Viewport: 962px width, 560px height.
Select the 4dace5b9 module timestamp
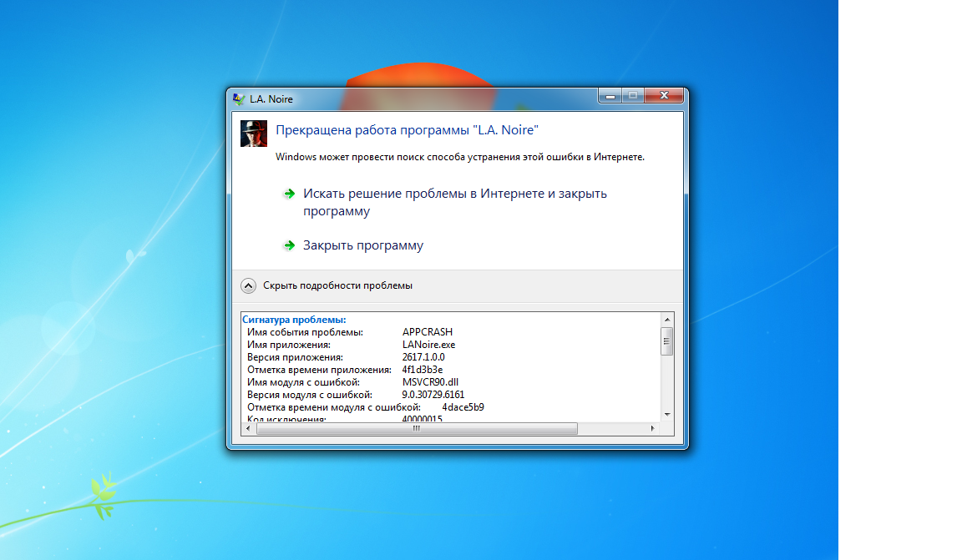[x=463, y=407]
